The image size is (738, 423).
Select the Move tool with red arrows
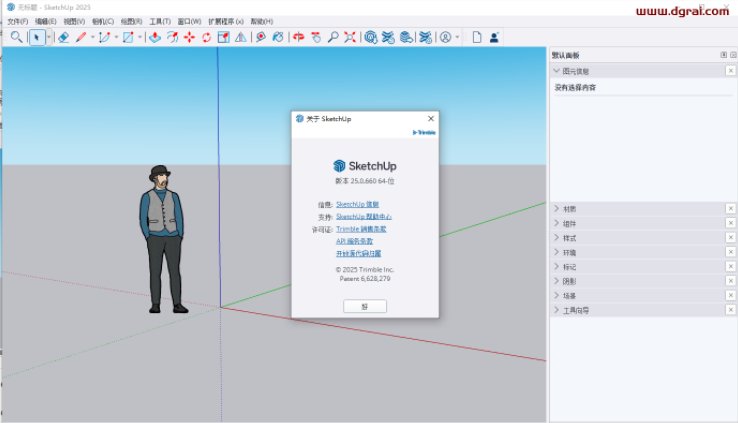pyautogui.click(x=189, y=37)
